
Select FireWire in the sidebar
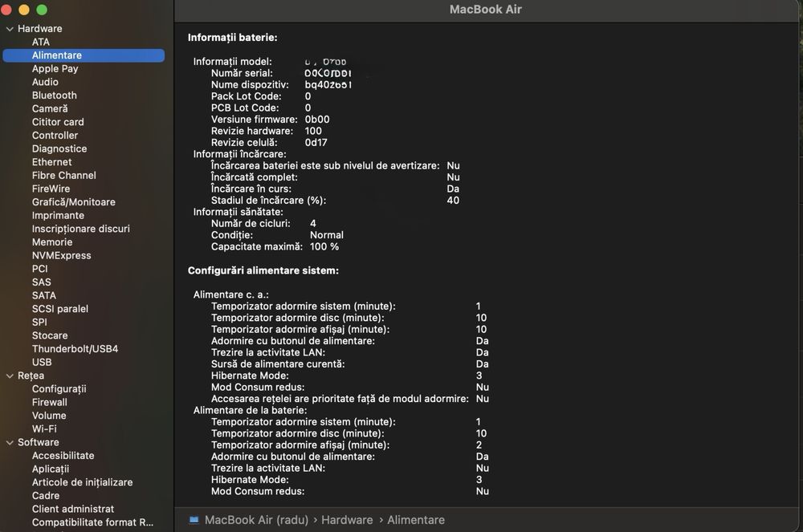(51, 189)
